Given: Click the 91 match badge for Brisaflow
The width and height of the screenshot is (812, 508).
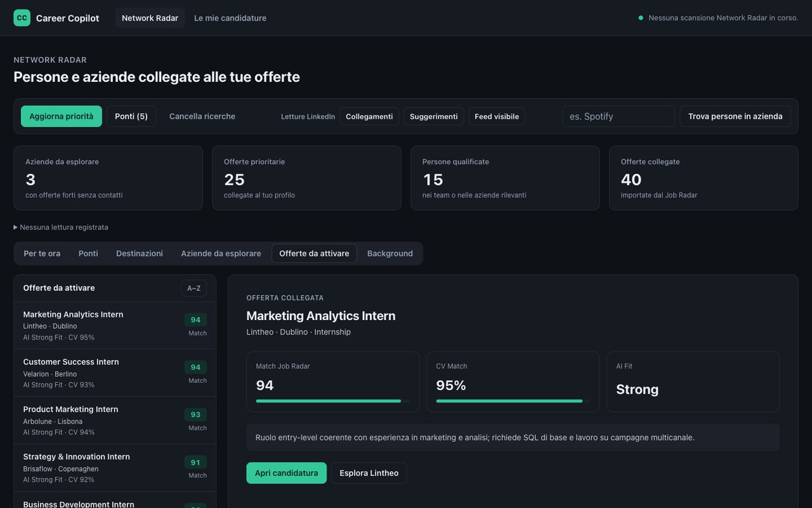Looking at the screenshot, I should pos(195,462).
